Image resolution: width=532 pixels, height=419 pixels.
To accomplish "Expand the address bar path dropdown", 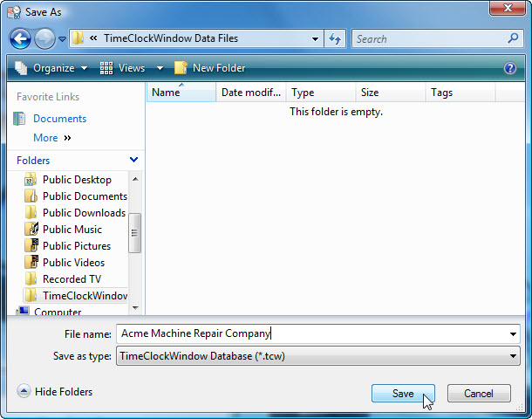I will click(x=314, y=39).
